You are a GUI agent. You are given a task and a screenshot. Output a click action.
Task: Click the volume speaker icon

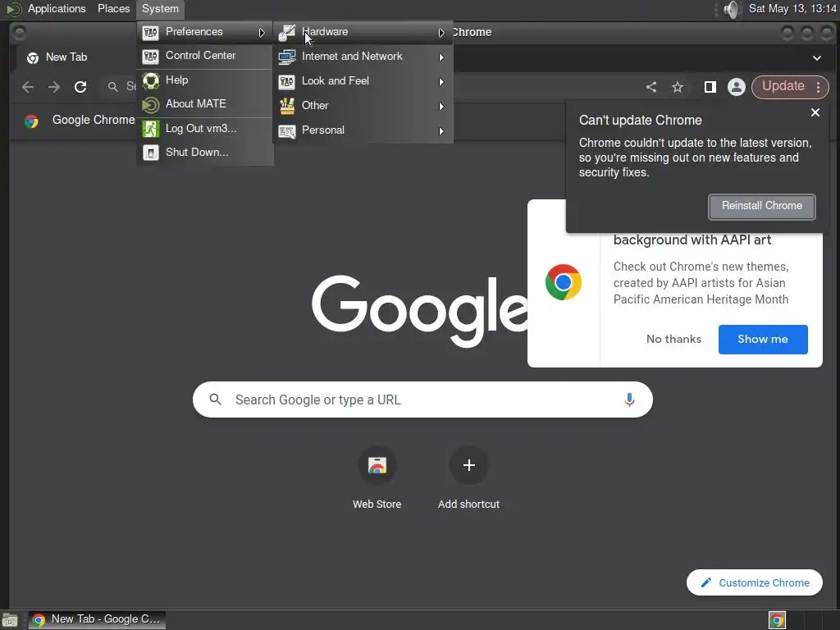(731, 9)
